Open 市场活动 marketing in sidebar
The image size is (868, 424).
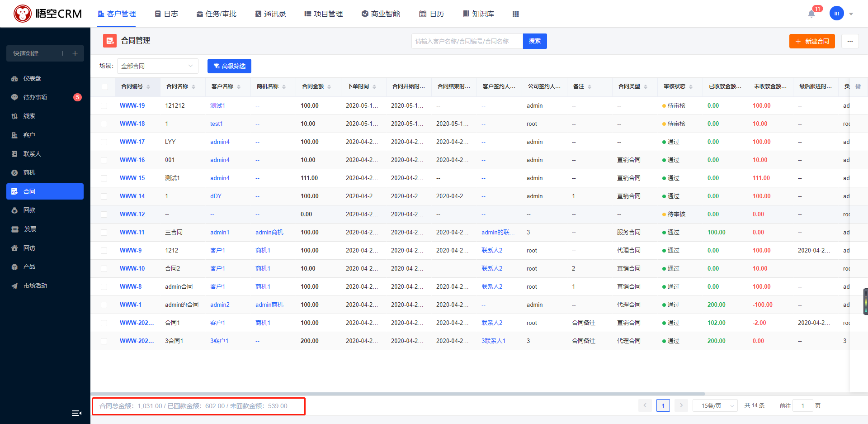pos(45,286)
